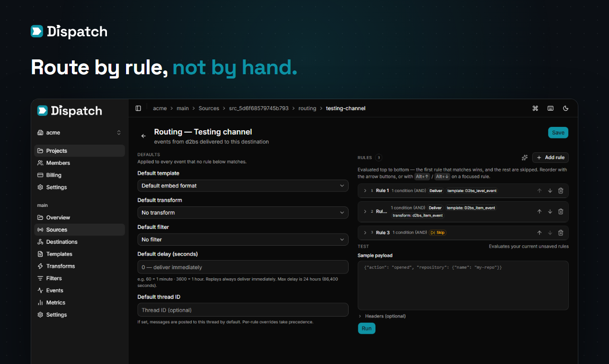Open Billing in sidebar

[x=80, y=175]
